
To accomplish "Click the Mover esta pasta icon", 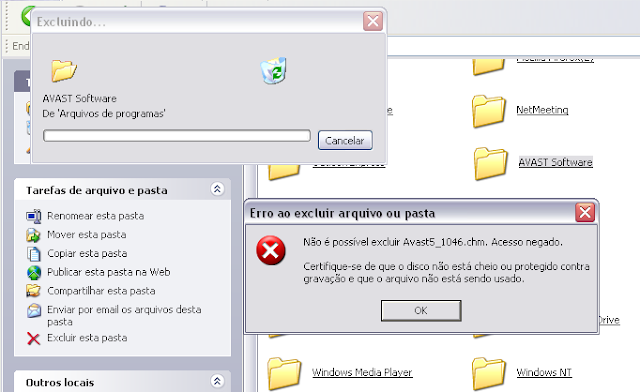I will point(33,235).
